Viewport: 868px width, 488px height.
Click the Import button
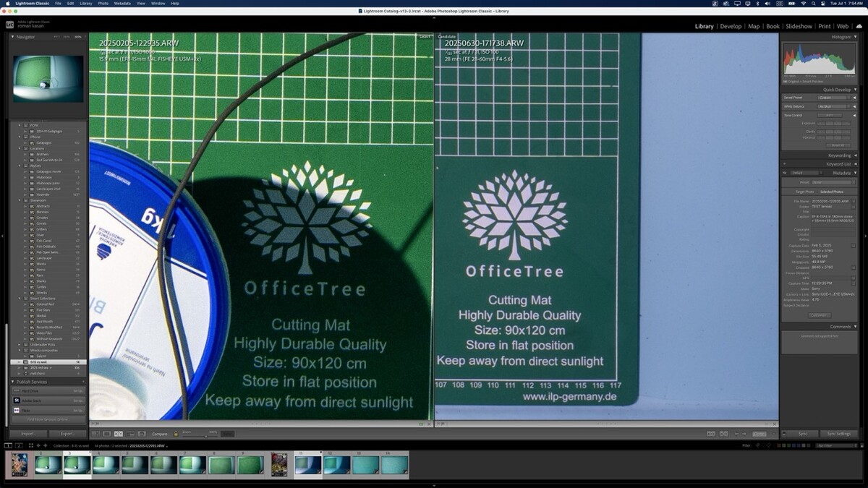(x=28, y=434)
